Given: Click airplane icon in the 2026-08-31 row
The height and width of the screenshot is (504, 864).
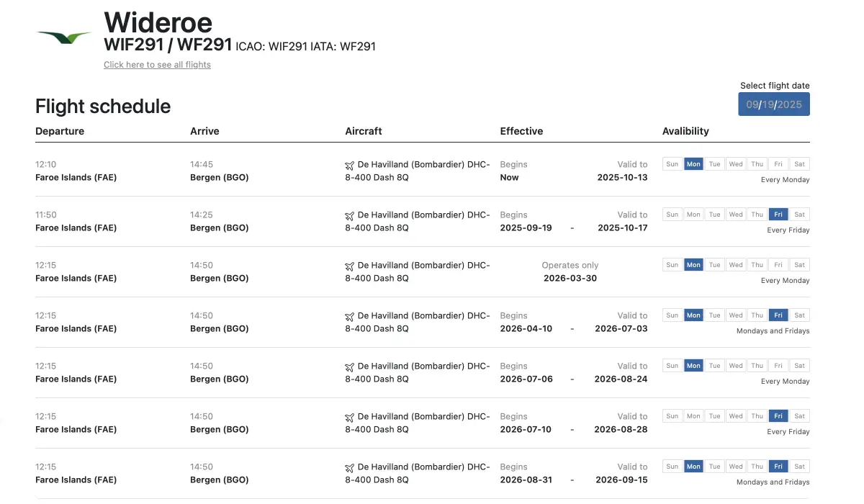Looking at the screenshot, I should pos(350,468).
